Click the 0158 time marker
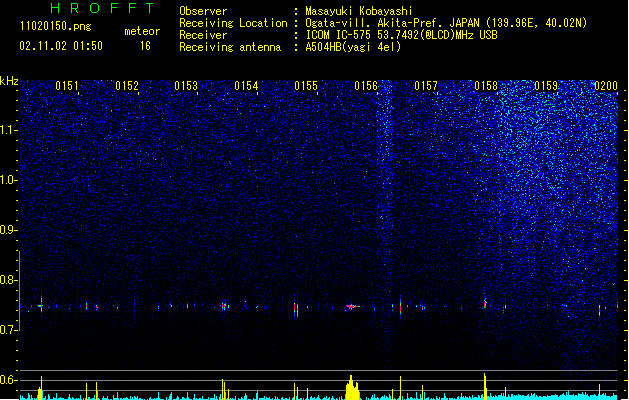 tap(486, 86)
